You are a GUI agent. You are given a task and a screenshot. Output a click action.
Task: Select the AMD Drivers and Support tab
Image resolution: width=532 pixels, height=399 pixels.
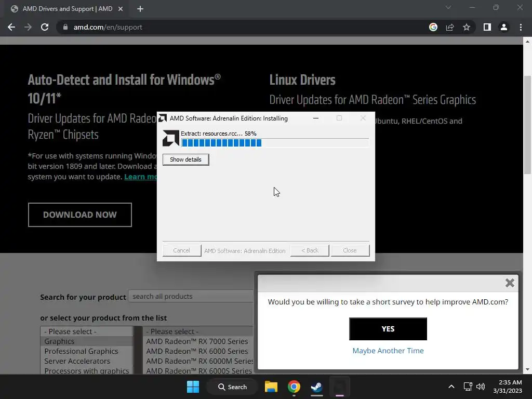[67, 9]
